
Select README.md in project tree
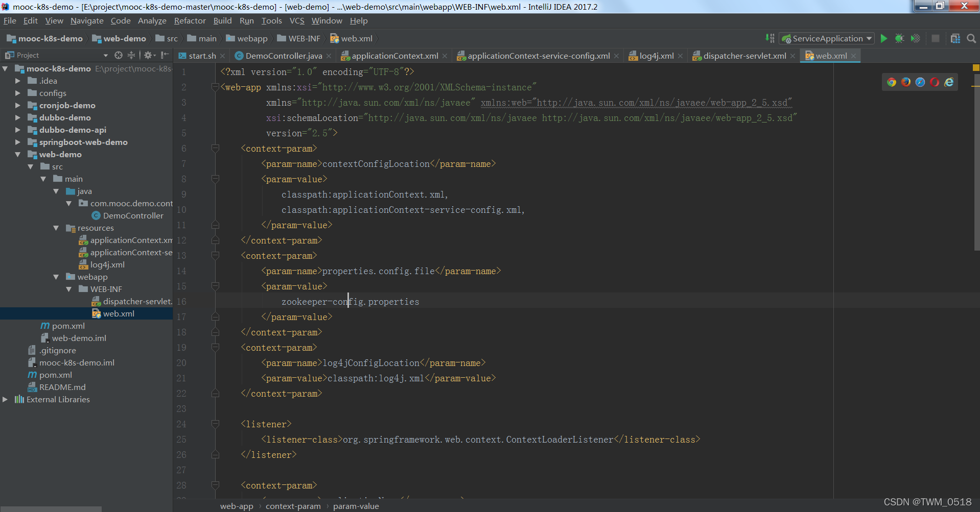tap(57, 387)
